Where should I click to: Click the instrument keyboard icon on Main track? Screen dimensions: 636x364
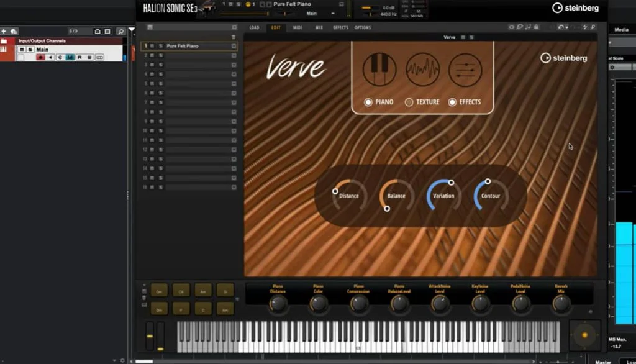point(4,50)
